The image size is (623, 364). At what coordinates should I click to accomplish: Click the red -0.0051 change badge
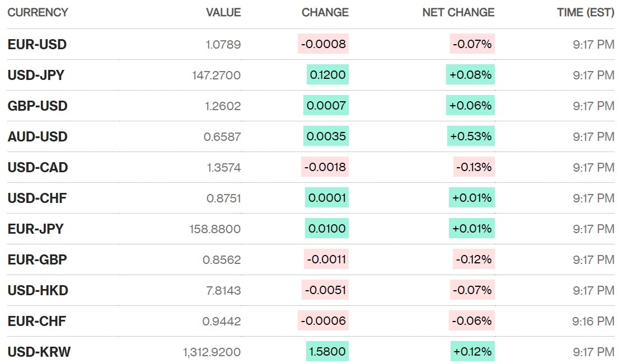click(325, 290)
